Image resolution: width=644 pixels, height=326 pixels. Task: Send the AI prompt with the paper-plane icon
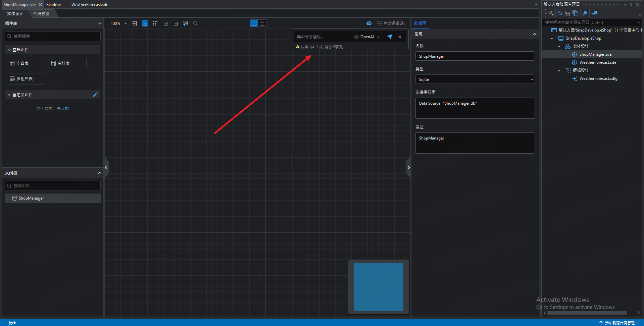click(390, 37)
